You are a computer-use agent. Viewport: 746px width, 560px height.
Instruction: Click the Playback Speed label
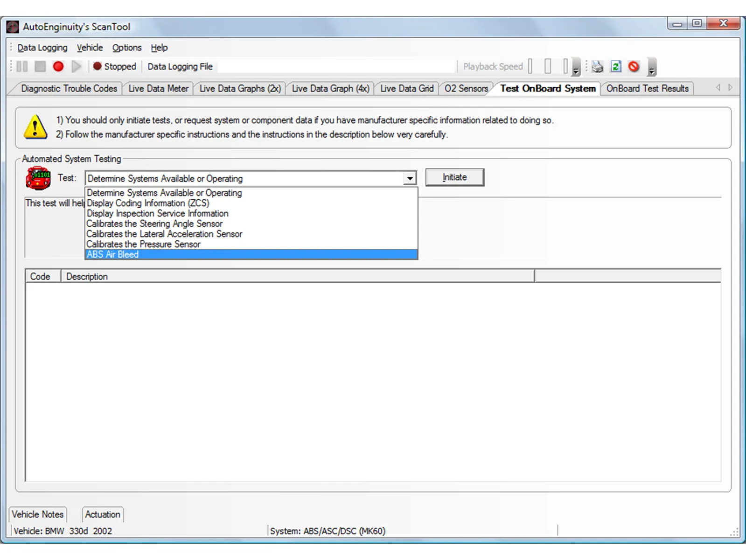click(x=493, y=67)
